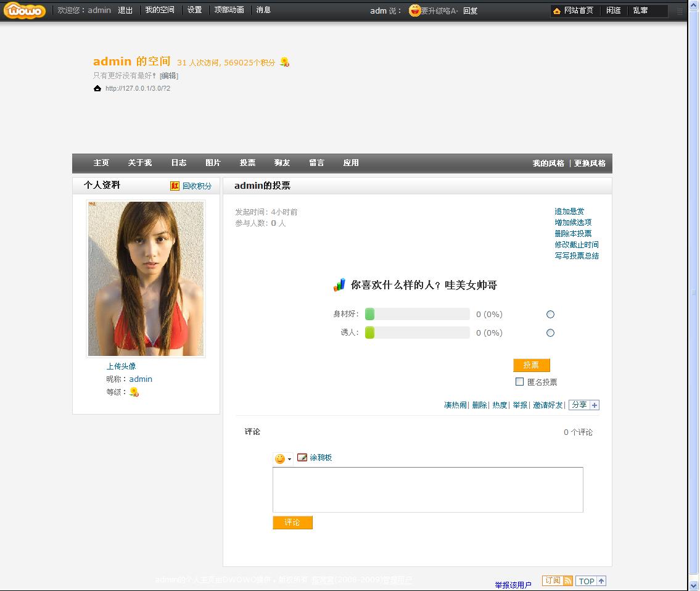Click the red icon beside 回收积分
This screenshot has height=591, width=700.
click(175, 186)
